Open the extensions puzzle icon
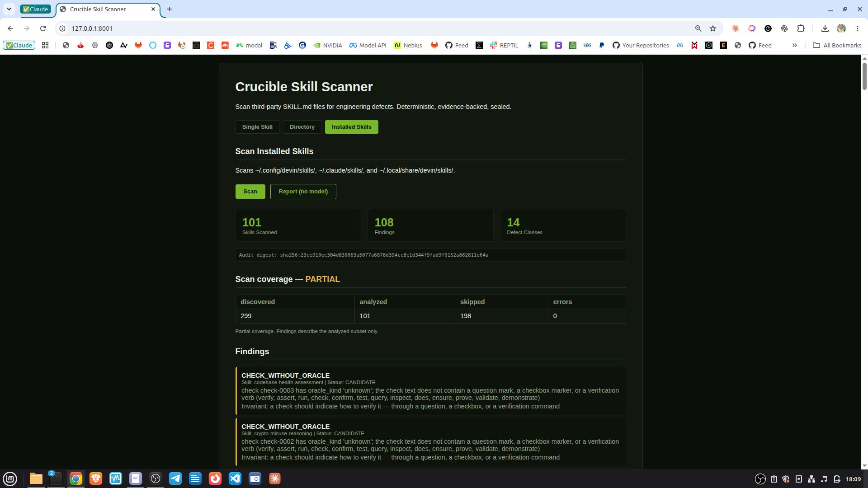 click(801, 28)
